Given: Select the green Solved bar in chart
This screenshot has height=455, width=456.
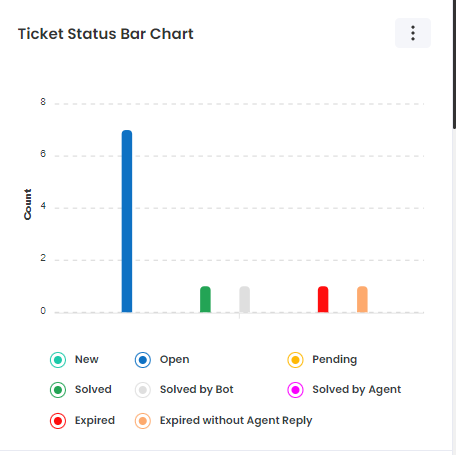Looking at the screenshot, I should [x=205, y=299].
